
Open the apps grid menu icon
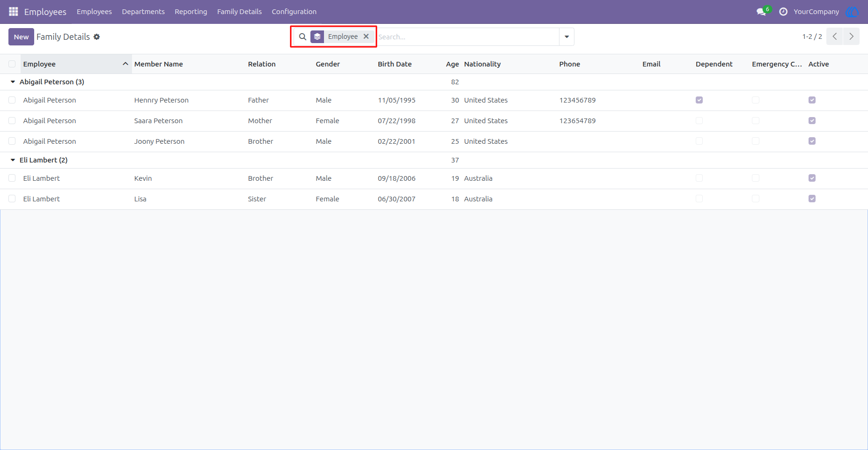14,11
